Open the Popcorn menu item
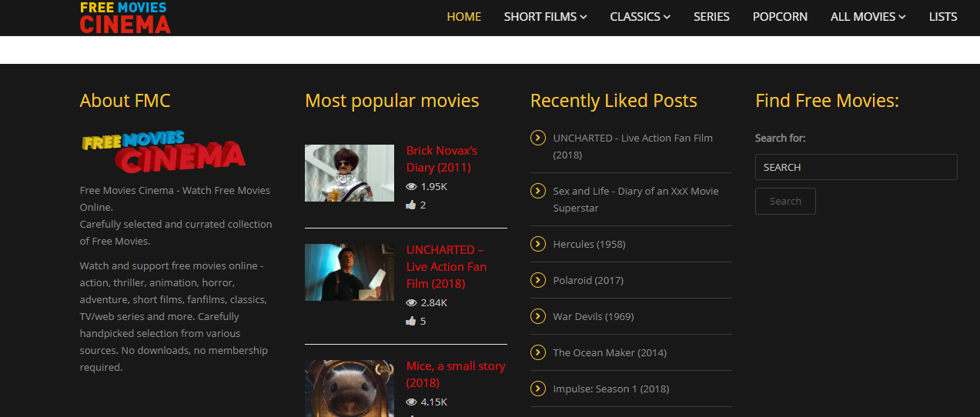The image size is (980, 417). coord(780,16)
